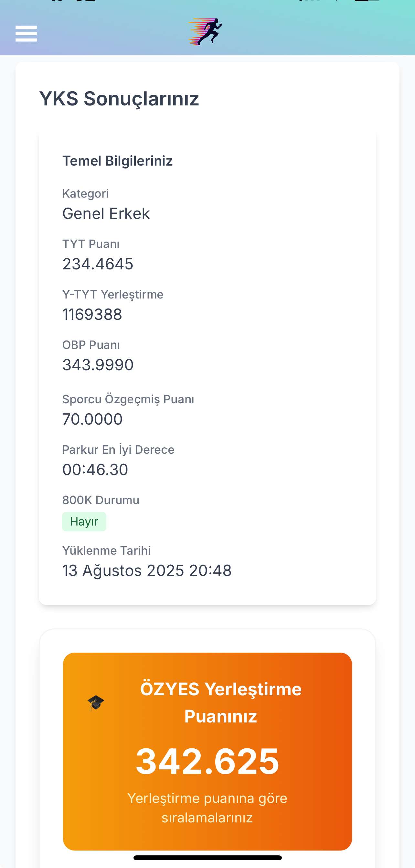Image resolution: width=415 pixels, height=868 pixels.
Task: Select the Genel Erkek category value
Action: coord(106,213)
